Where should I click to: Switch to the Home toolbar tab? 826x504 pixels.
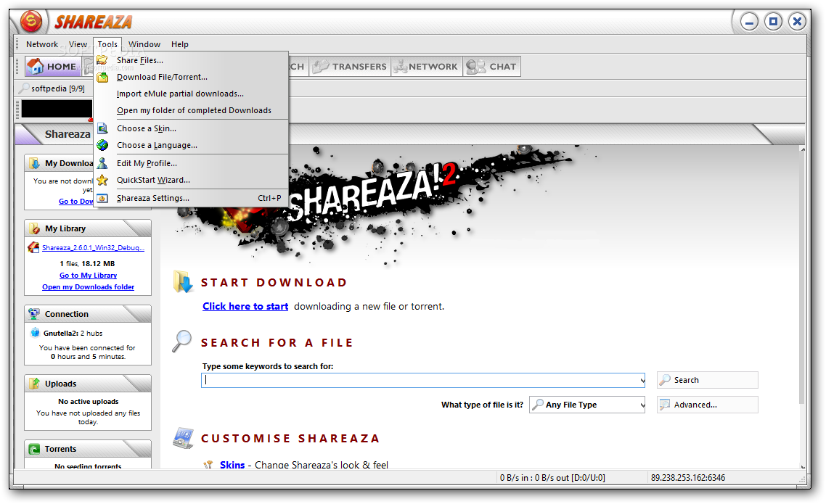[53, 66]
